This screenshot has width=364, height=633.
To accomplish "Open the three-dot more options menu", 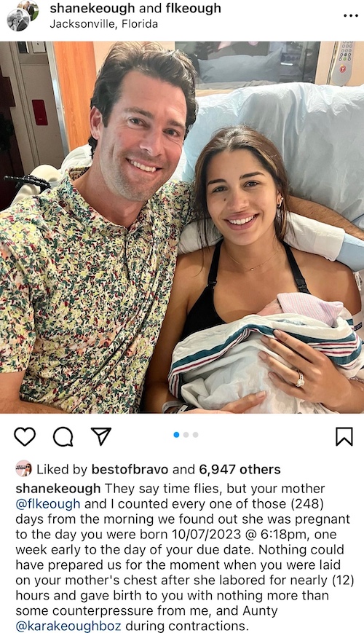I will (351, 16).
